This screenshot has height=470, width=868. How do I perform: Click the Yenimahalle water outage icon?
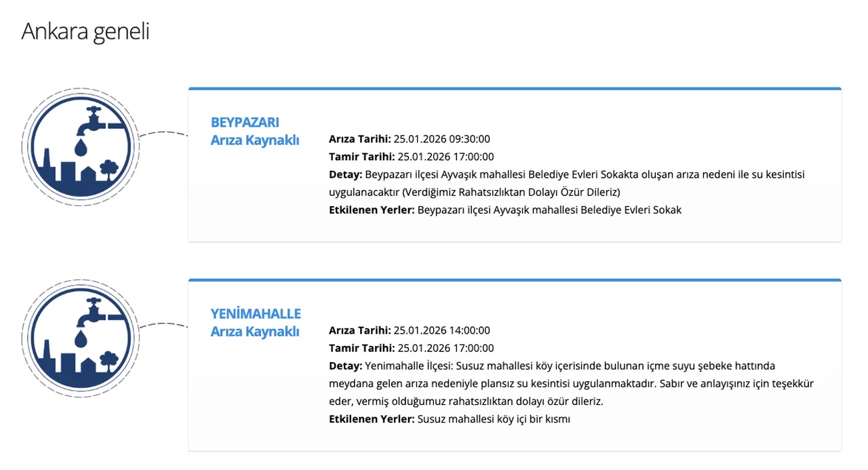pos(80,337)
